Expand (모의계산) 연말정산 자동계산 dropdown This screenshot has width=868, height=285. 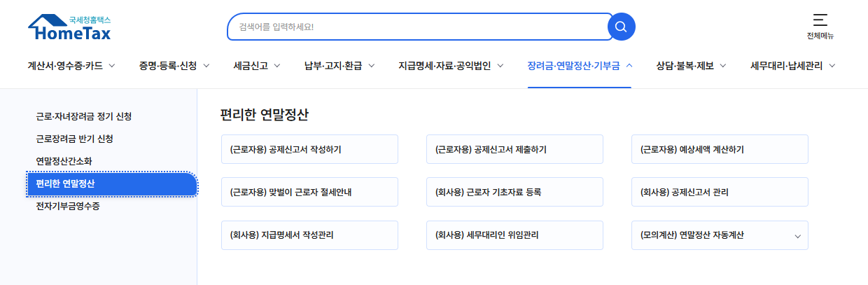[x=720, y=235]
